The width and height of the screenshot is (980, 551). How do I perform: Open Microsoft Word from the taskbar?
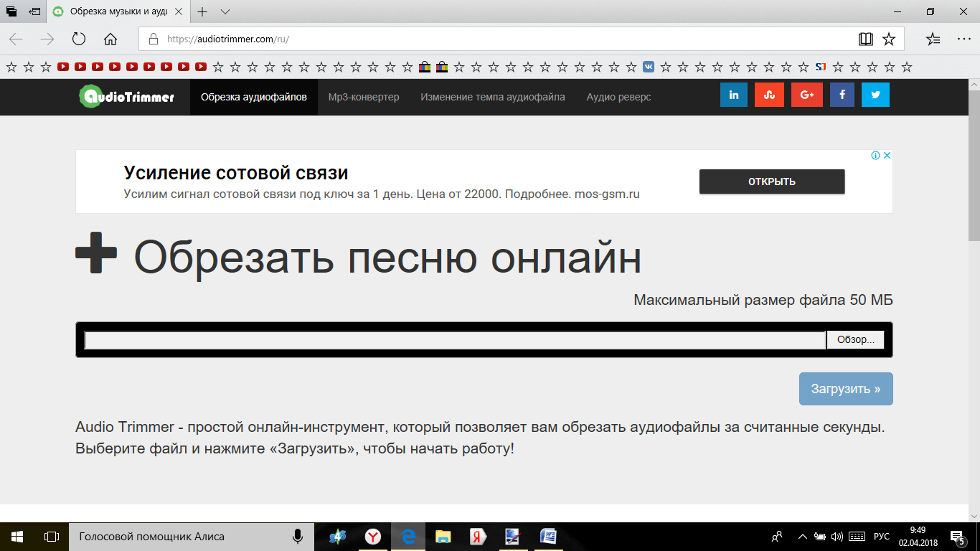pyautogui.click(x=548, y=537)
